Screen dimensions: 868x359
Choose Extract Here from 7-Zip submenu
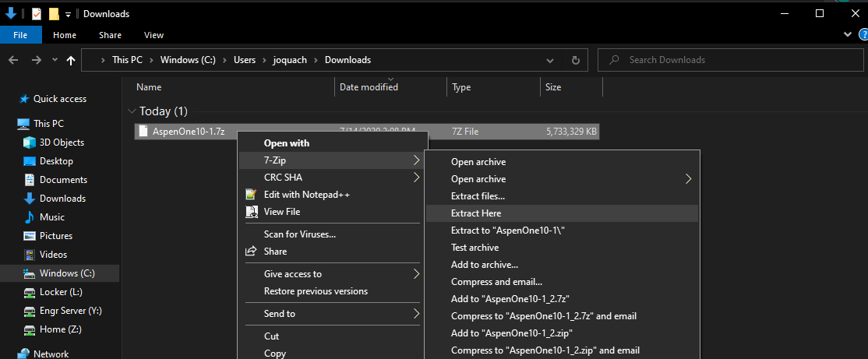click(x=476, y=213)
